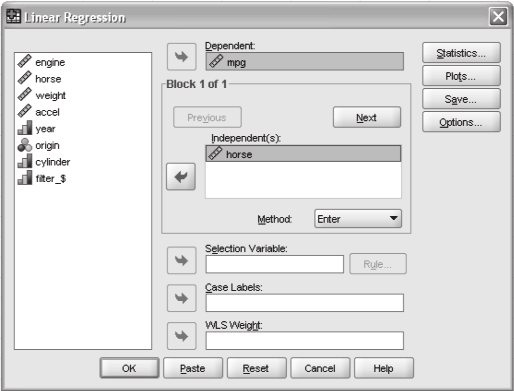This screenshot has width=514, height=391.
Task: Click the ordinal bar icon beside year
Action: (25, 128)
